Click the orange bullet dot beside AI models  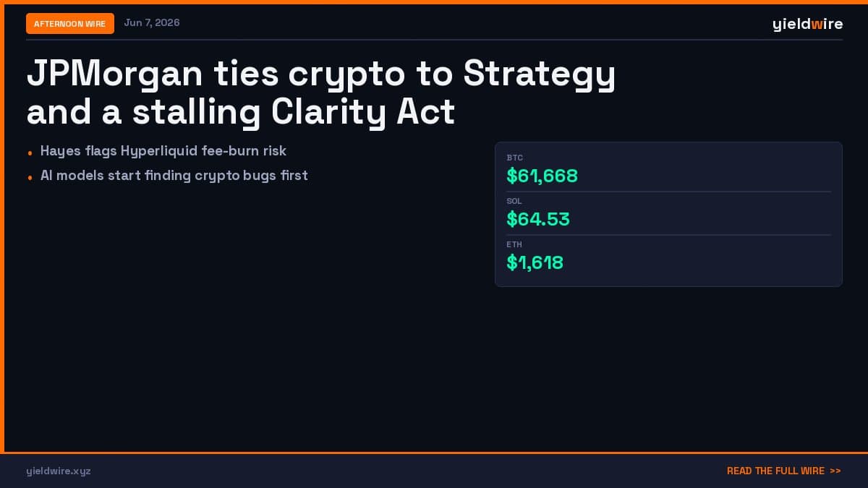[x=30, y=177]
